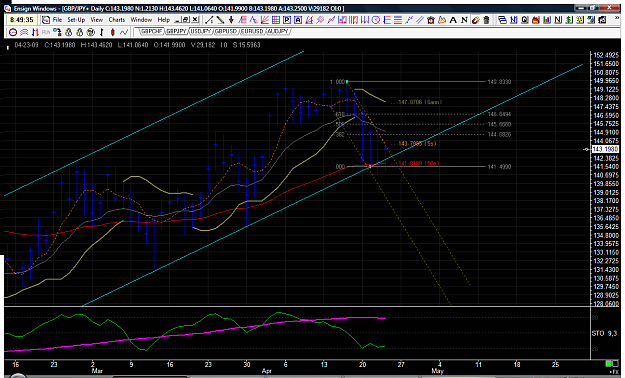This screenshot has height=378, width=625.
Task: Click the 149.8330 Fibonacci level label
Action: click(499, 82)
